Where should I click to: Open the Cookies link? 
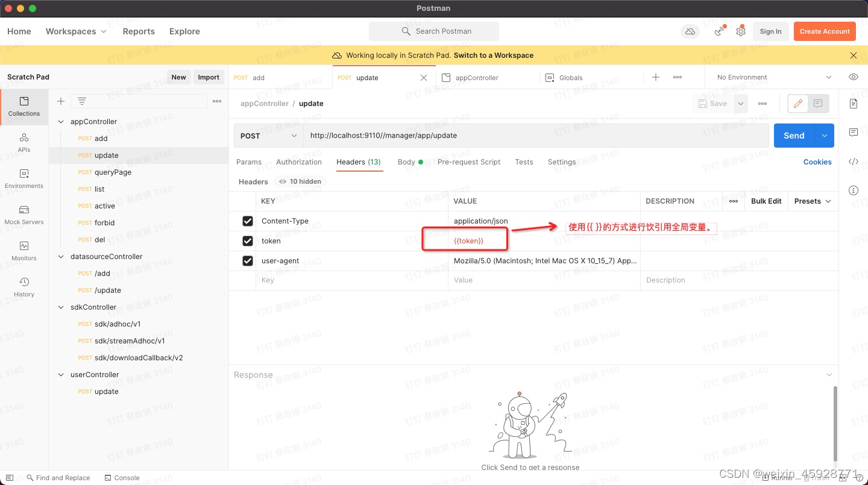(817, 162)
